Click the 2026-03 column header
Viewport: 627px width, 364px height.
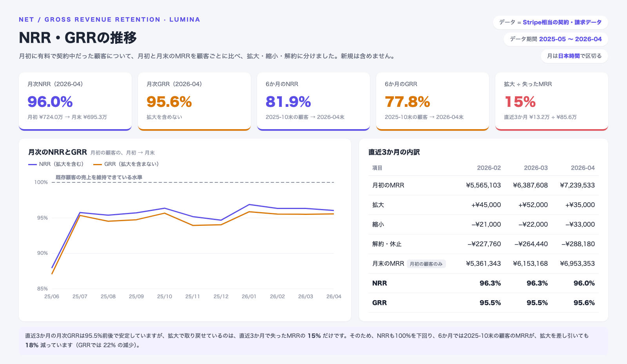tap(536, 168)
